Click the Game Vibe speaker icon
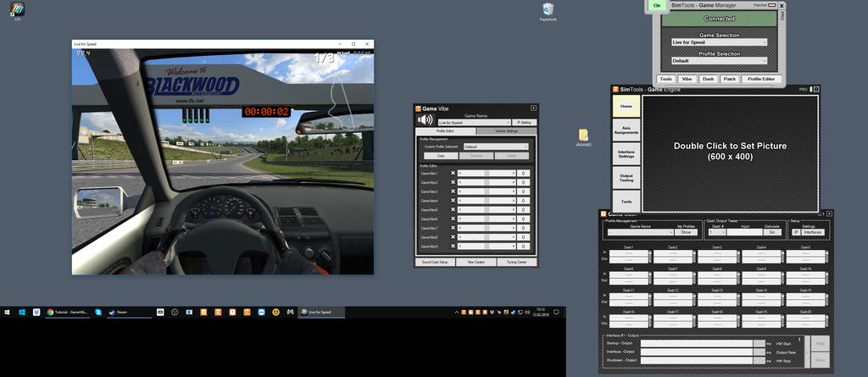The height and width of the screenshot is (377, 868). pos(426,119)
